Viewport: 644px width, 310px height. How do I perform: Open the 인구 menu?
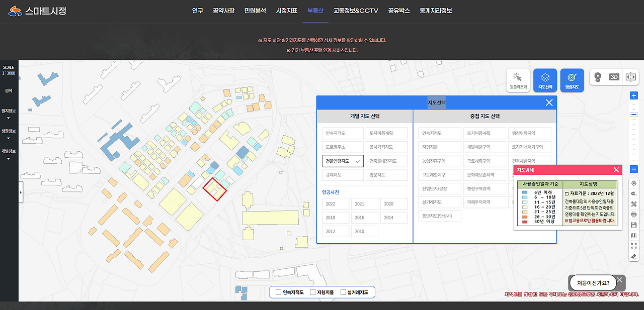[x=197, y=11]
